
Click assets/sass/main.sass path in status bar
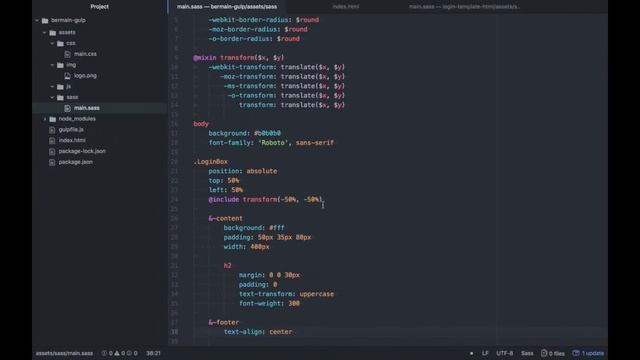click(x=64, y=353)
